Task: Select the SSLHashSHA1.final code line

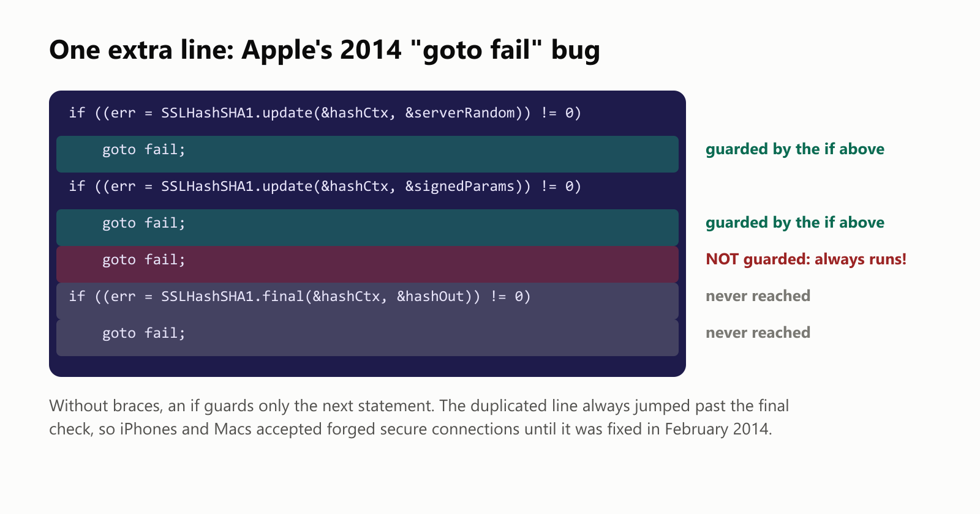Action: 367,301
